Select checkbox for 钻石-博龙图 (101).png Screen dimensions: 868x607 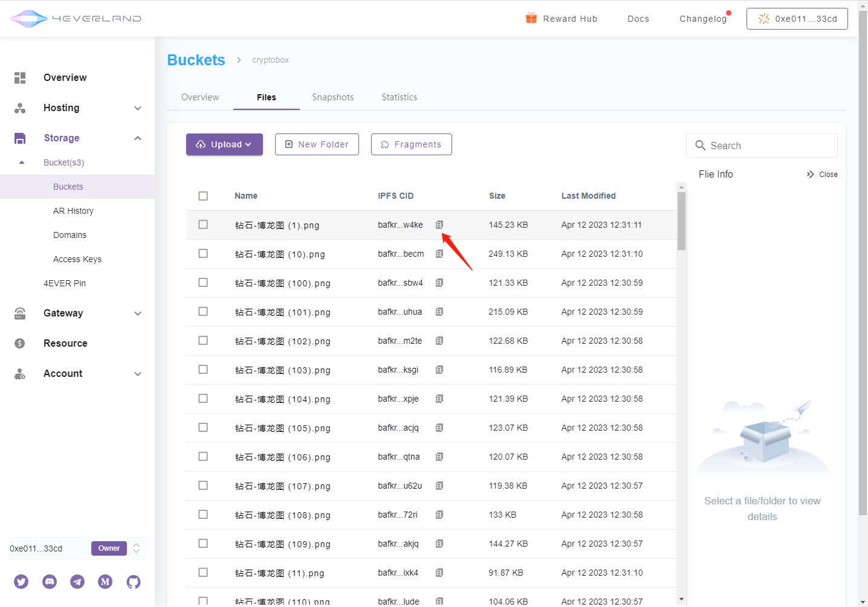point(203,312)
